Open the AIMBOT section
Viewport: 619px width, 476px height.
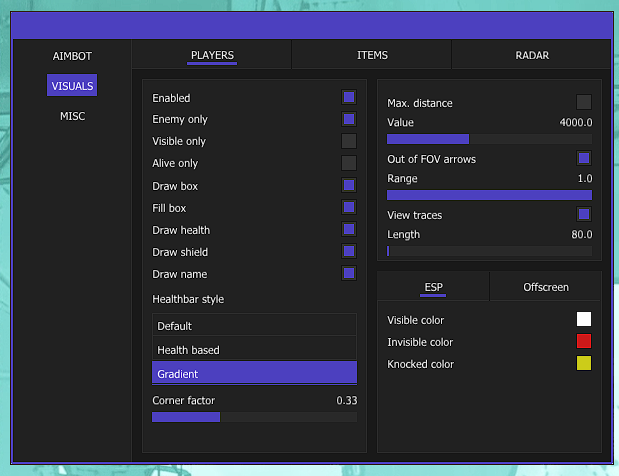tap(72, 56)
